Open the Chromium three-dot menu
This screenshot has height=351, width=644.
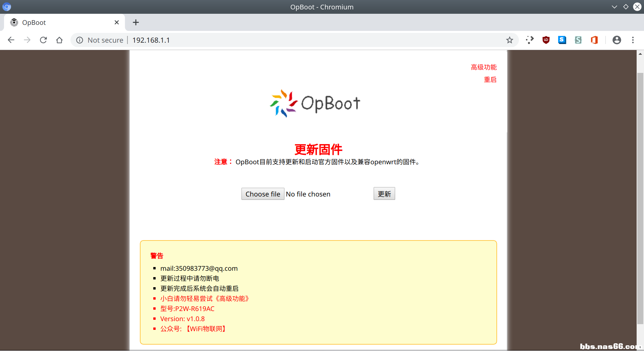pos(633,40)
